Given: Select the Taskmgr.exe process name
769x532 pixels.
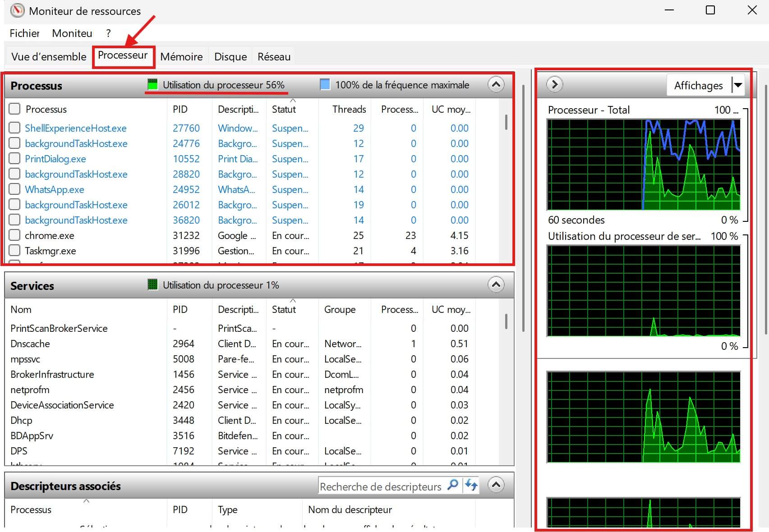Looking at the screenshot, I should (x=50, y=251).
